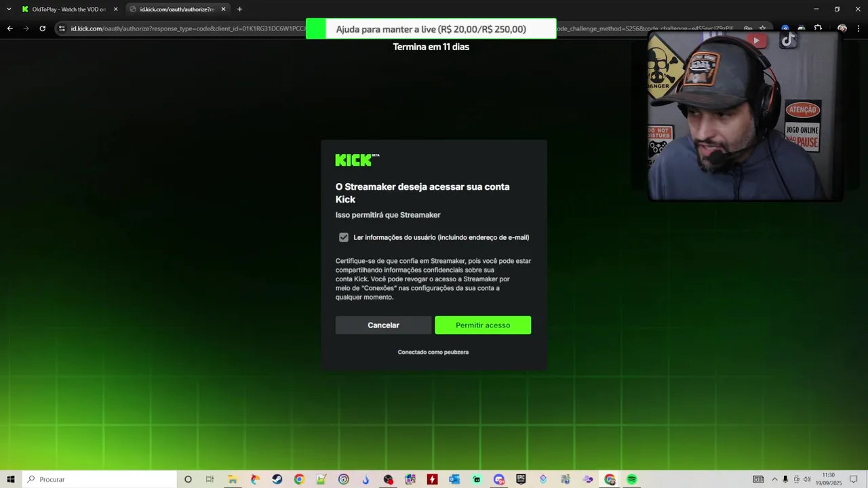Screen dimensions: 868x488
Task: Click the dialog title O Streamaker deseja acessar
Action: (x=422, y=192)
